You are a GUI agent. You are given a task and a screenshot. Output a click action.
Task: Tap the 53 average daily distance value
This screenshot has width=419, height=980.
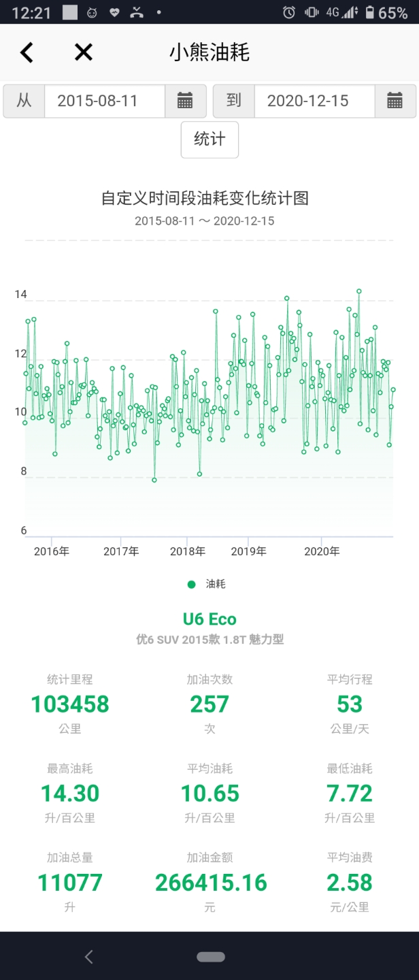tap(350, 704)
